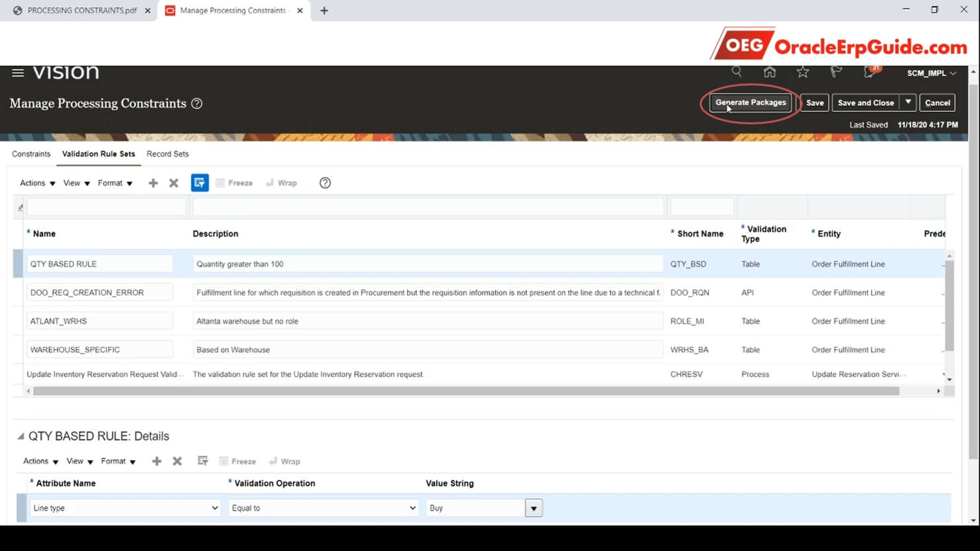Click horizontal scrollbar of rule sets table

(466, 391)
